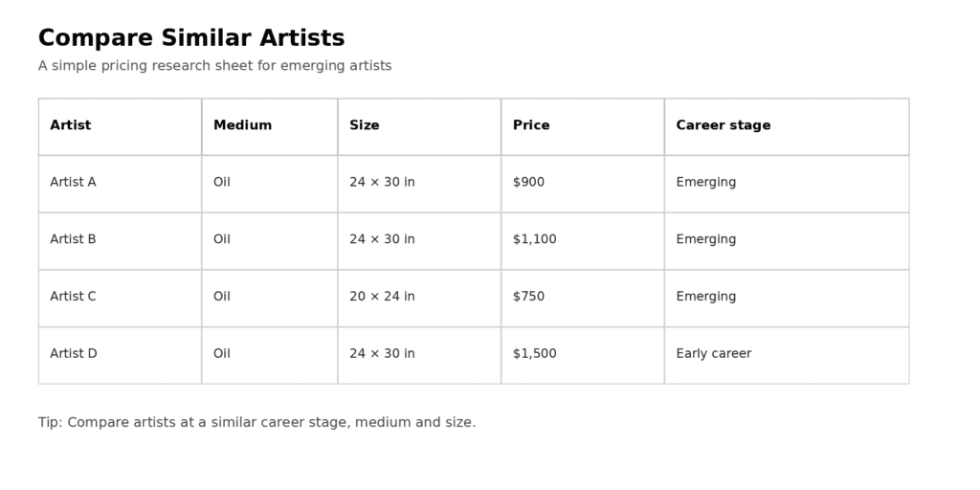Click the Size column header
980x490 pixels.
point(419,127)
